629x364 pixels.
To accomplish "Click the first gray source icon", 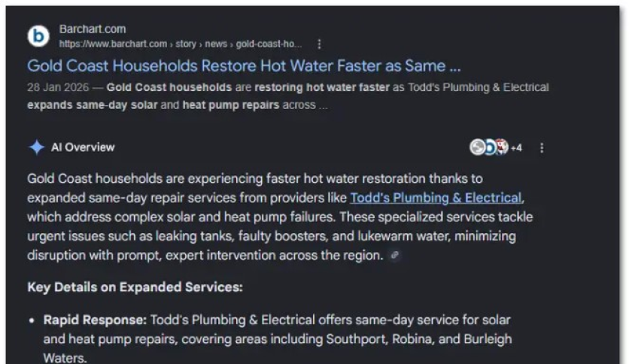I will (x=476, y=147).
